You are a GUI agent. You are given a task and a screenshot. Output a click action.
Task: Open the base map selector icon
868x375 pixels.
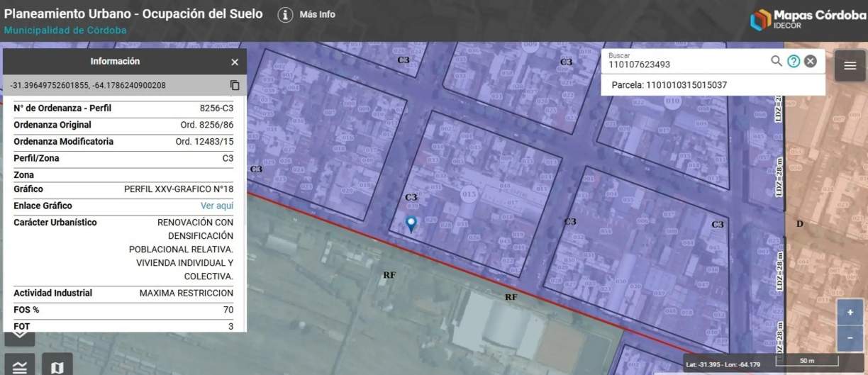click(57, 366)
